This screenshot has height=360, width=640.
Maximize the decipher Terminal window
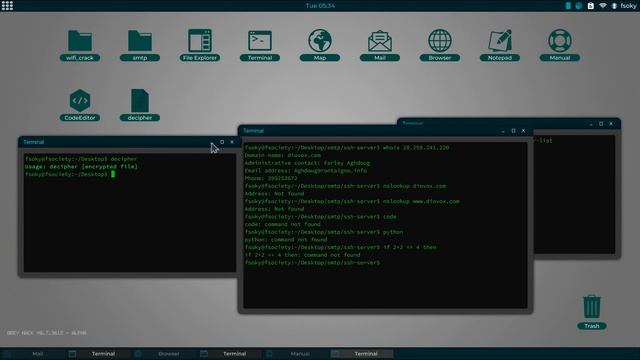click(x=222, y=142)
